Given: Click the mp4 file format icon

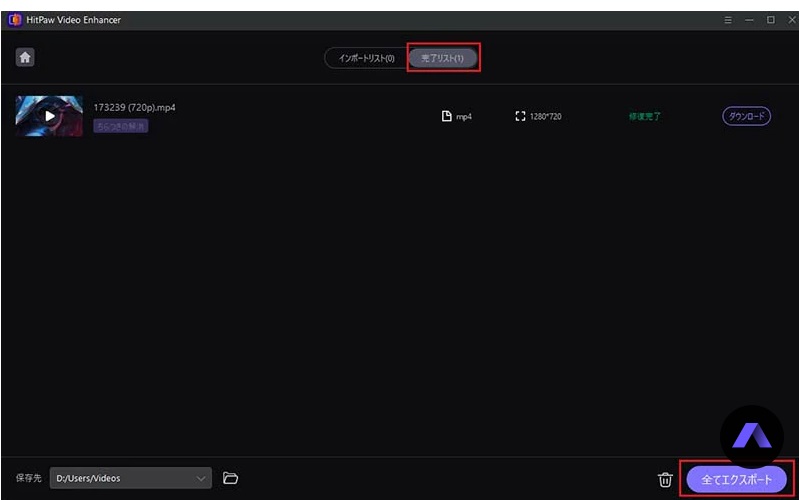Looking at the screenshot, I should click(x=447, y=116).
